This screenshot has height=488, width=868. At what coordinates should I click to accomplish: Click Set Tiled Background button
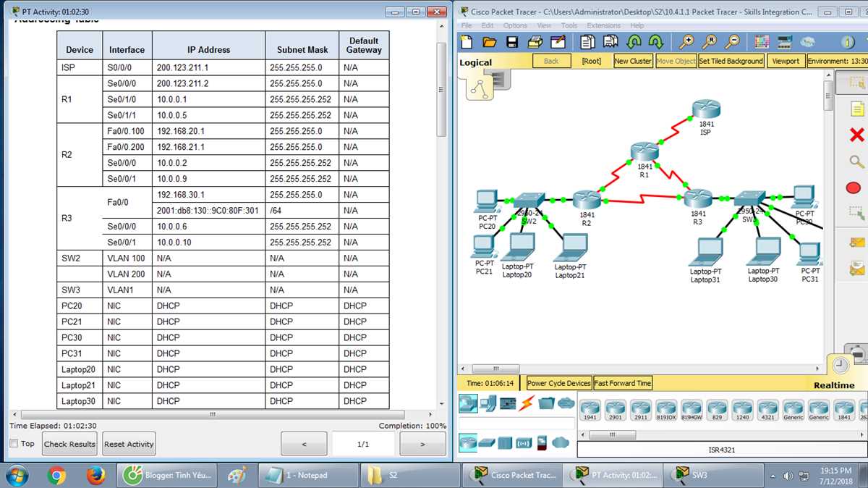tap(731, 61)
